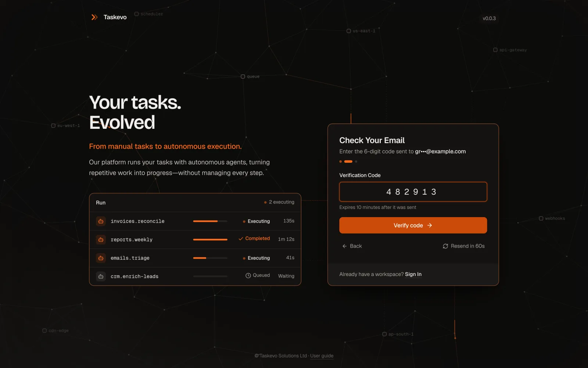Open the Sign In link
Screen dimensions: 588x368
pos(413,274)
